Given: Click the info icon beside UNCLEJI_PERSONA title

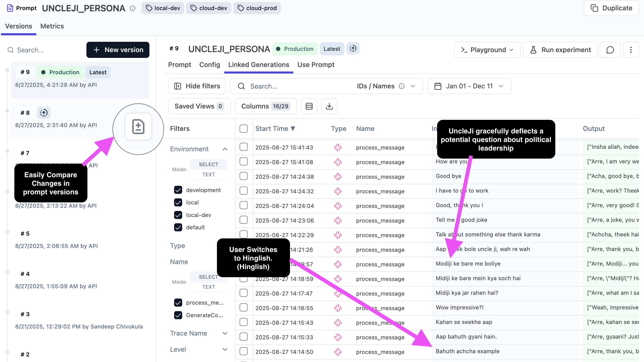Looking at the screenshot, I should pos(132,8).
